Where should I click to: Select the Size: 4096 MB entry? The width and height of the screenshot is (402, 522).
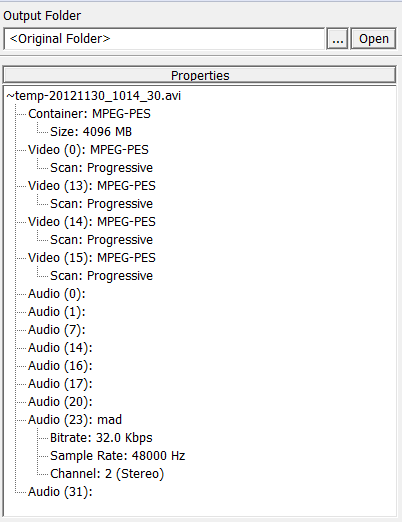pyautogui.click(x=91, y=132)
